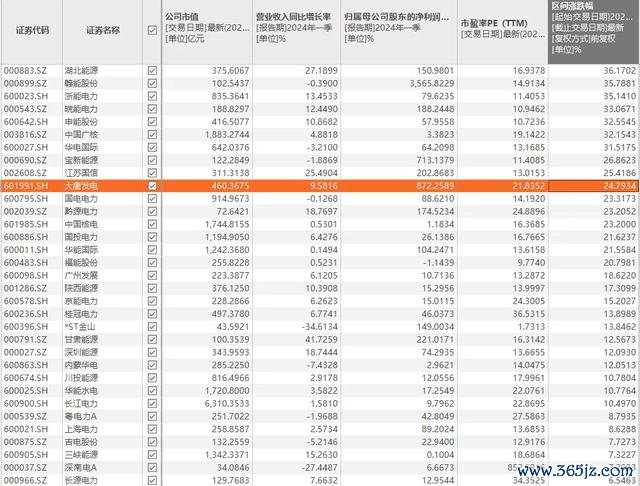Click stock code 600905.SH

tap(26, 455)
